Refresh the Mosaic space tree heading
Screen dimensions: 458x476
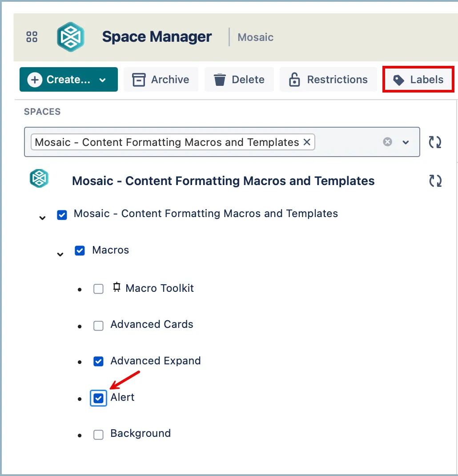point(435,181)
